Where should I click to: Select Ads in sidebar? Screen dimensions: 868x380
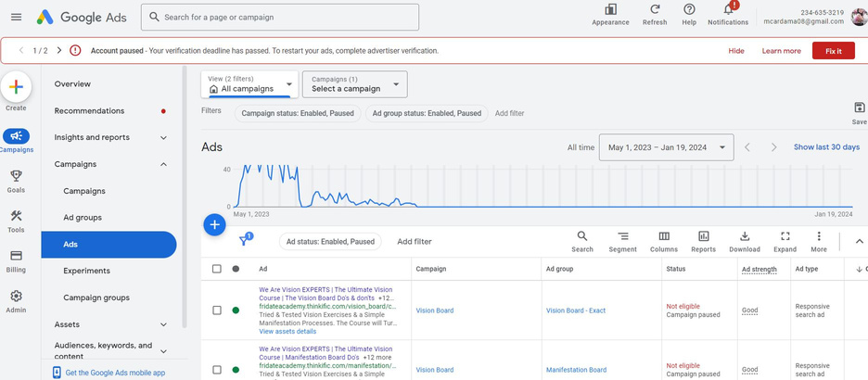pyautogui.click(x=109, y=245)
